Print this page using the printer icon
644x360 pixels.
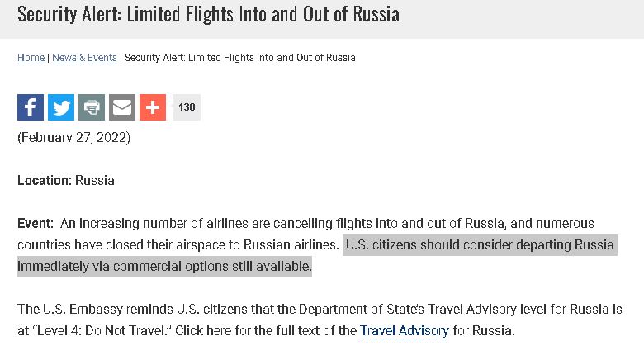[92, 107]
